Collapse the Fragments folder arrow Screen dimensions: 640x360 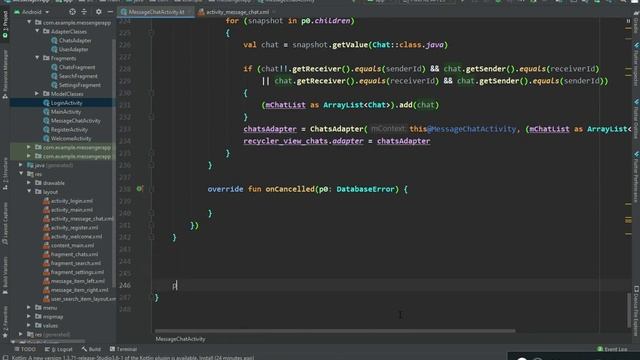point(37,58)
